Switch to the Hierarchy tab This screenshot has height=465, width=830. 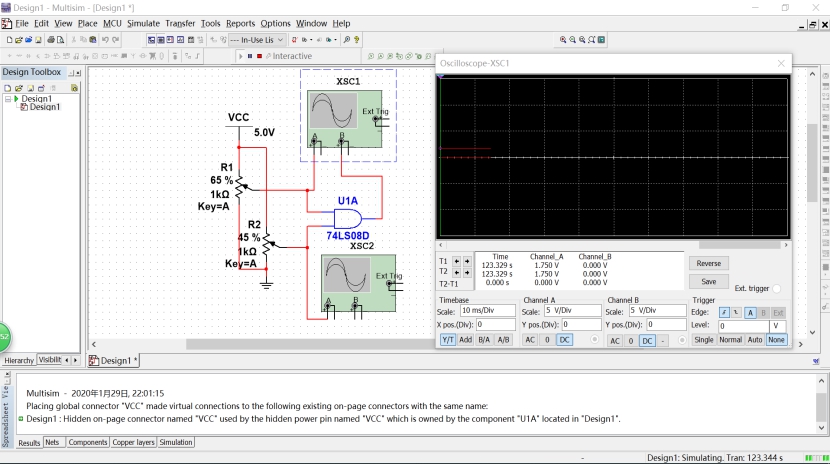click(x=19, y=360)
